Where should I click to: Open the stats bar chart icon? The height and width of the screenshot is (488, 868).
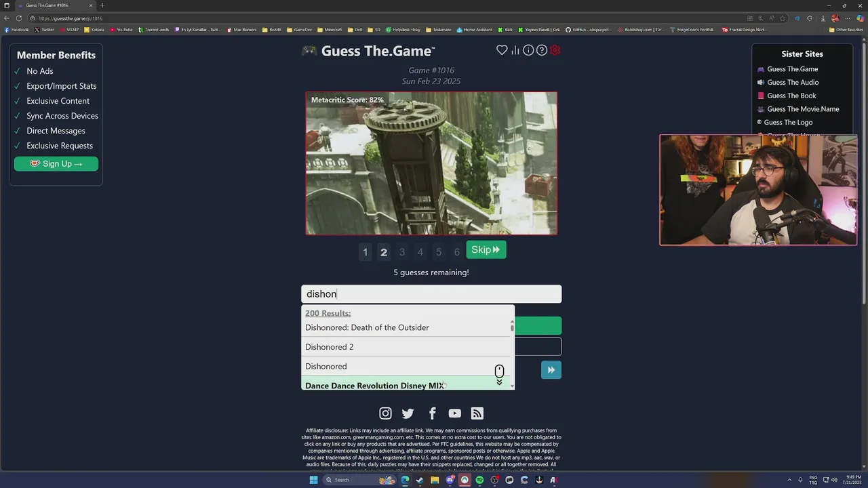coord(515,50)
